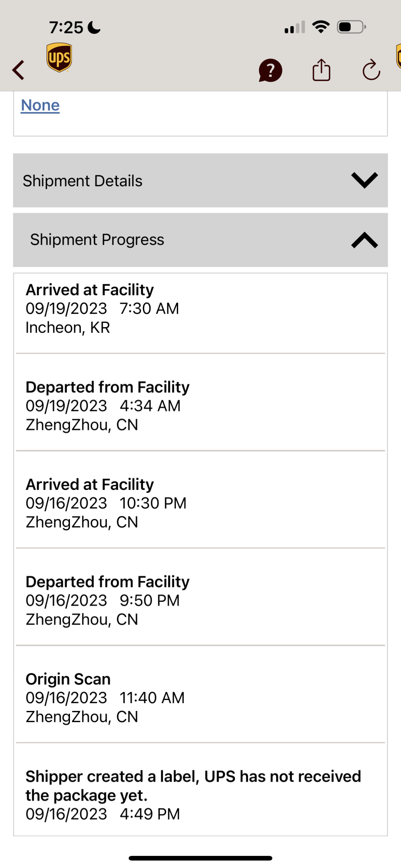Open the UPS shield logo
The height and width of the screenshot is (868, 401).
coord(59,57)
